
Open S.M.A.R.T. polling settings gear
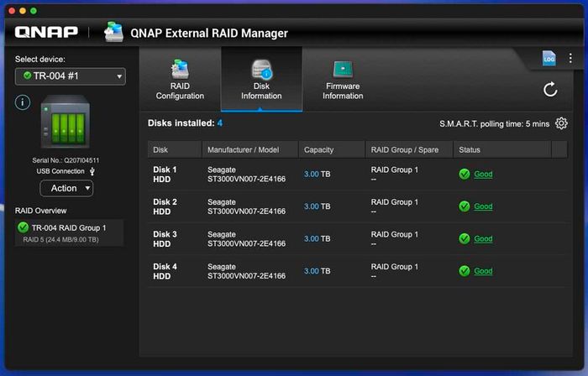(561, 123)
